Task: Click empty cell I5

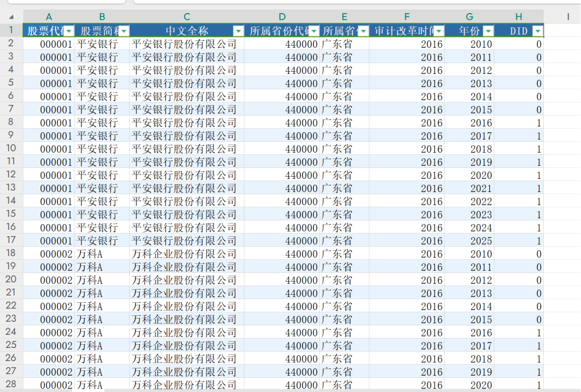Action: tap(562, 83)
